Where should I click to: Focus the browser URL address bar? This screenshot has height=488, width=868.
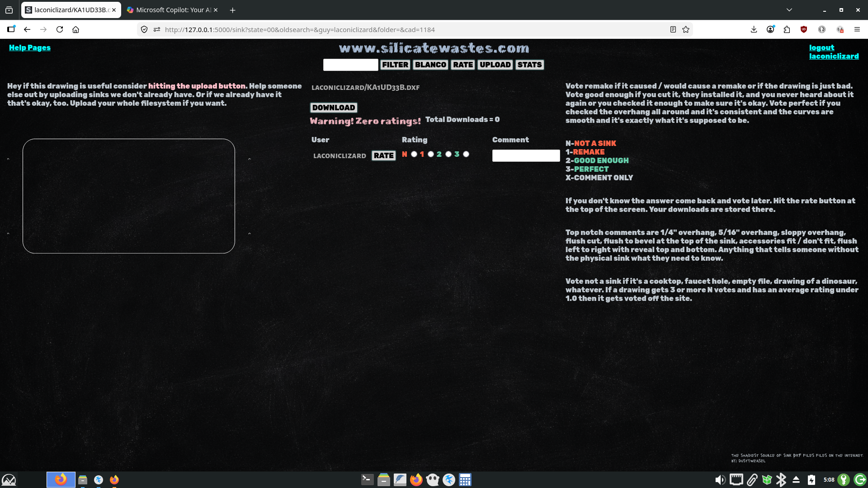point(414,29)
